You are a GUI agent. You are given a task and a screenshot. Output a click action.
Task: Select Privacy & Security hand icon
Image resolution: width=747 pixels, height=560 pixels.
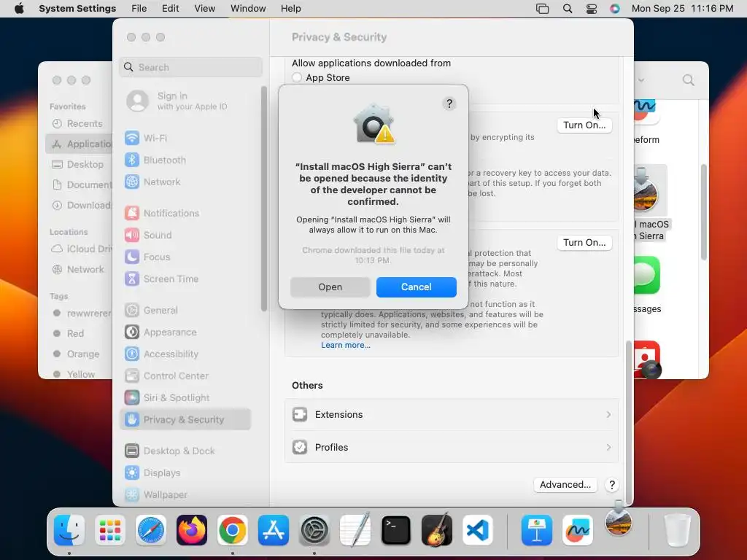tap(132, 419)
